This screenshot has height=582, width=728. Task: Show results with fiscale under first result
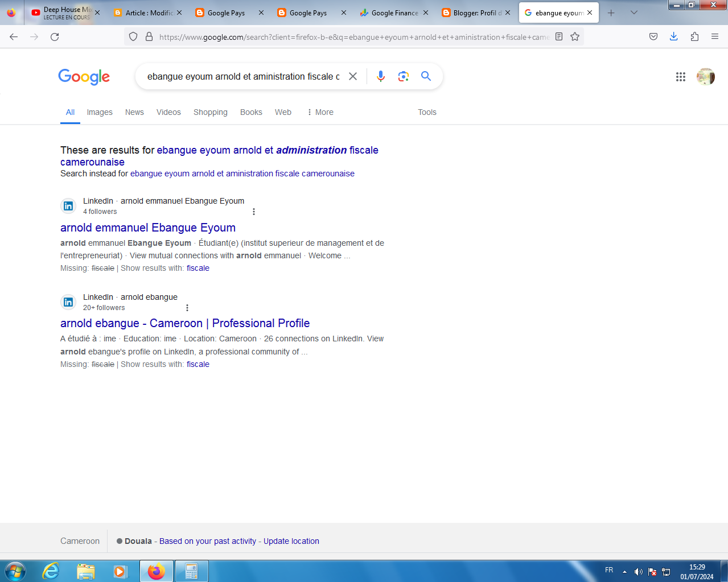click(198, 268)
